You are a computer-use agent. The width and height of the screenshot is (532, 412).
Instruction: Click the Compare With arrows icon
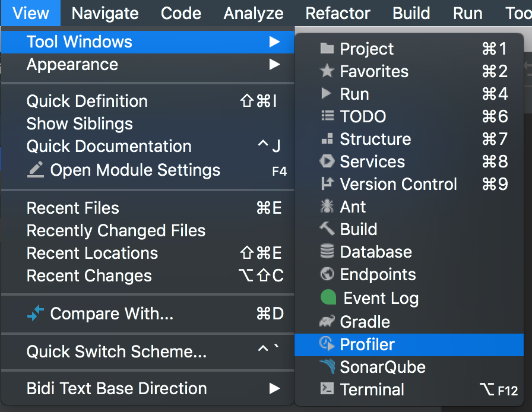tap(36, 313)
